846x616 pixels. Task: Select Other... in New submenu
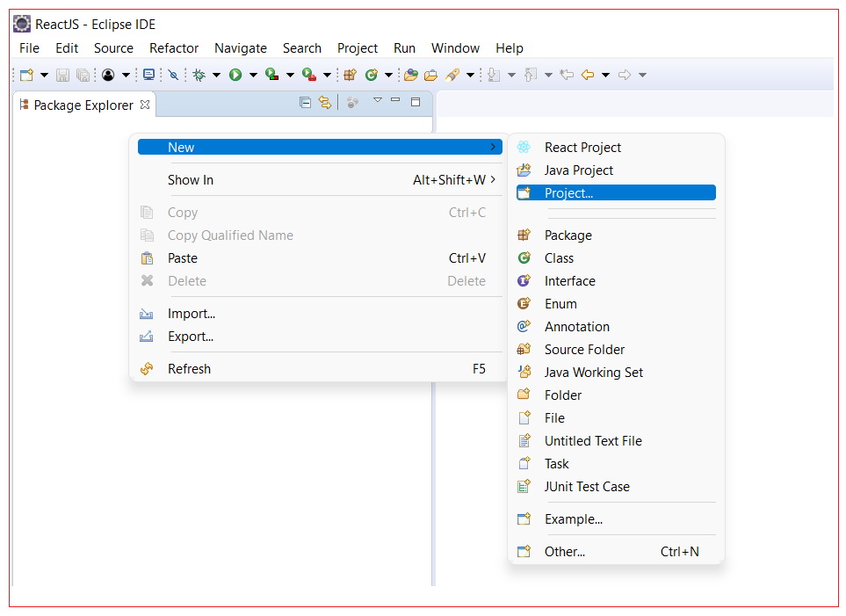[616, 551]
